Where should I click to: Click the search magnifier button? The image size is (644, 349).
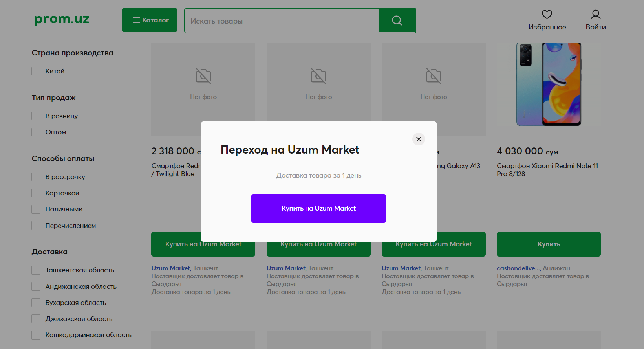[x=397, y=20]
